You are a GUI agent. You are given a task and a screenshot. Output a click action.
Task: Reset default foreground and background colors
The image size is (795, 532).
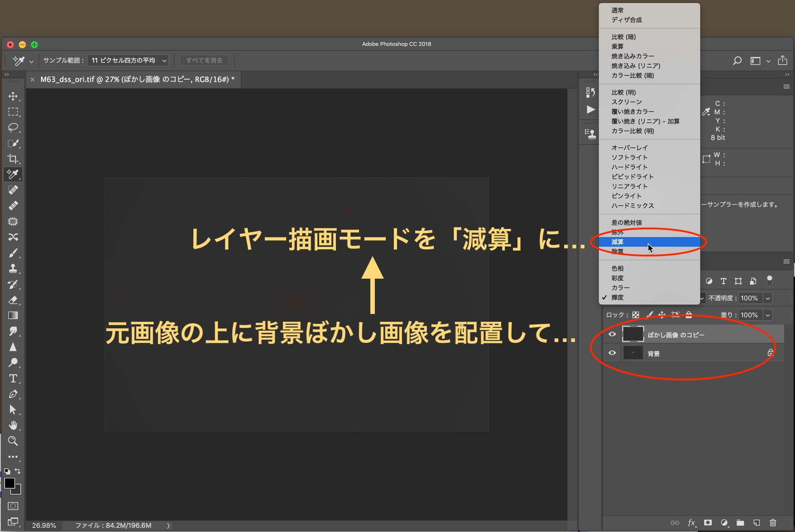(x=7, y=471)
